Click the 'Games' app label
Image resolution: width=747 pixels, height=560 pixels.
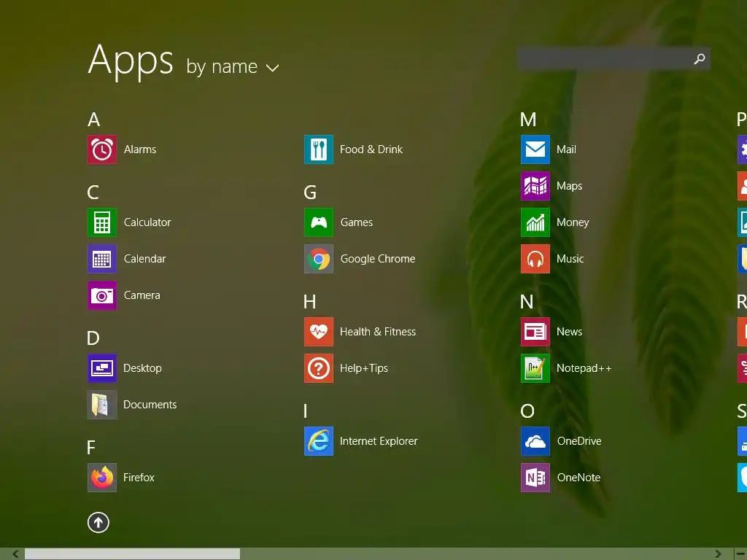pyautogui.click(x=356, y=222)
